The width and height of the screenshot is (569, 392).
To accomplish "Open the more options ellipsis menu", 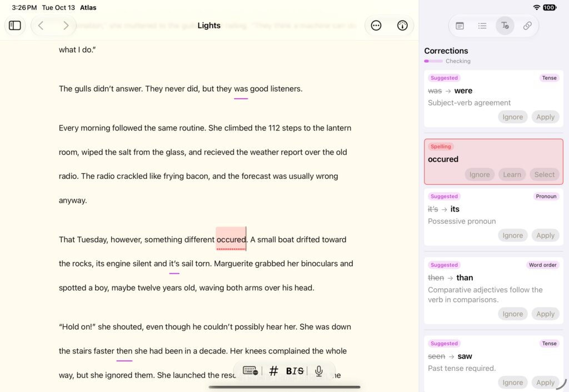I will click(x=376, y=26).
